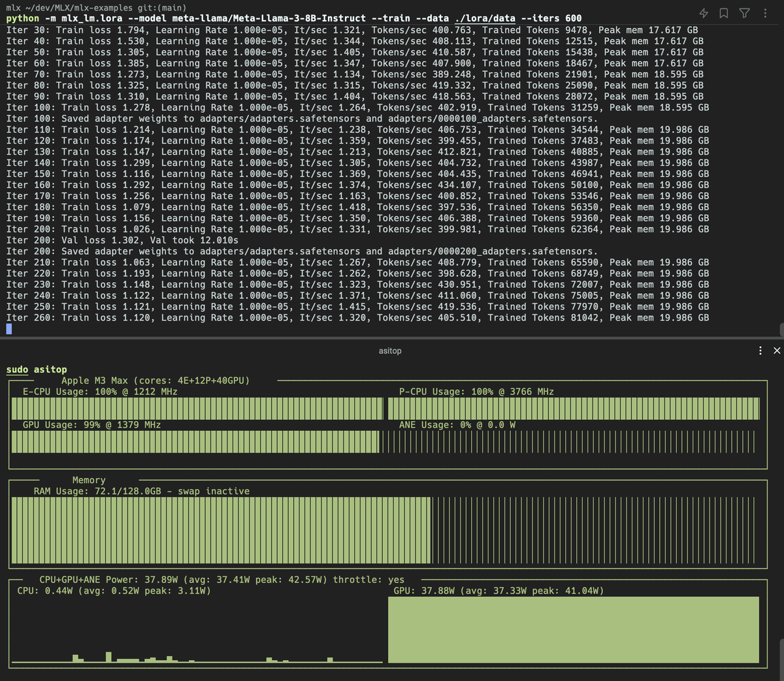
Task: Click the GPU power history graph
Action: (574, 629)
